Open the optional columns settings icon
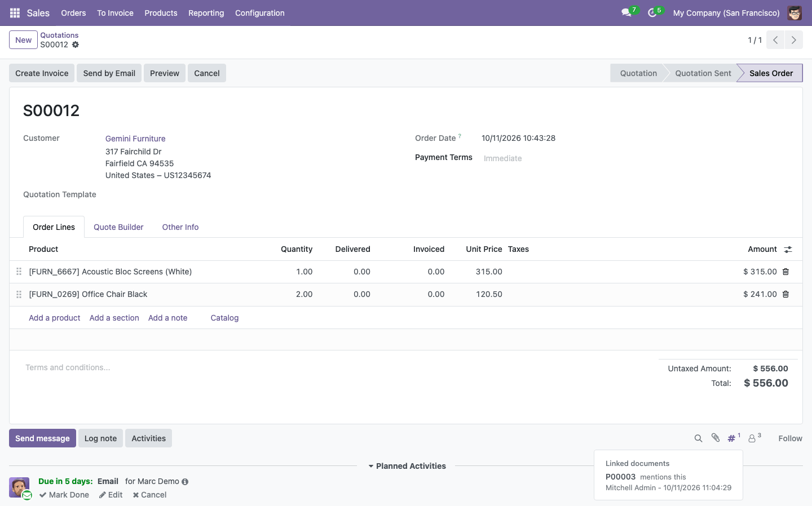 [x=788, y=249]
